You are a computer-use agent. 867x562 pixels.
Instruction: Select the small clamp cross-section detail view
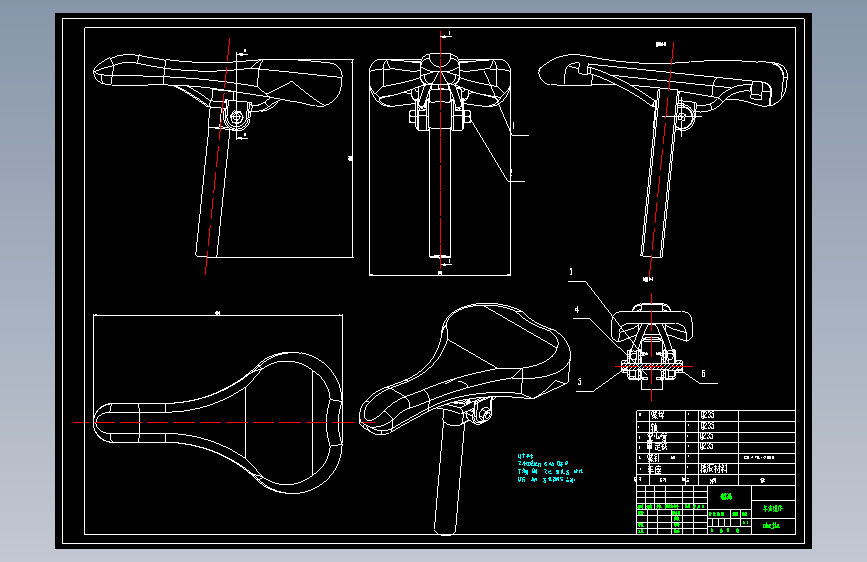pos(651,347)
